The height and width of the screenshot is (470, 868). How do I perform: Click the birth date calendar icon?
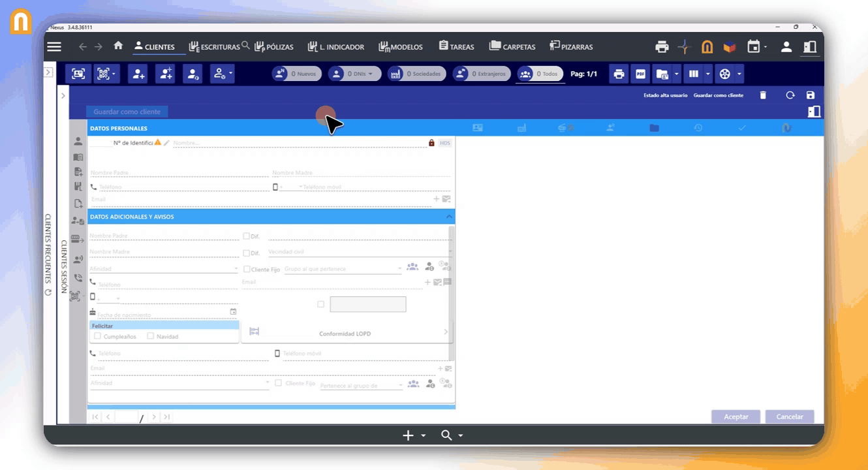(x=233, y=312)
